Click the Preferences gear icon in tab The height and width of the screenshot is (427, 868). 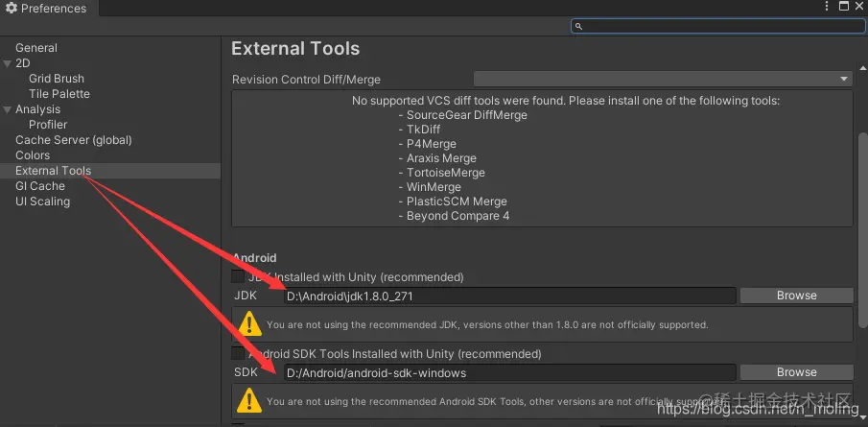click(12, 8)
